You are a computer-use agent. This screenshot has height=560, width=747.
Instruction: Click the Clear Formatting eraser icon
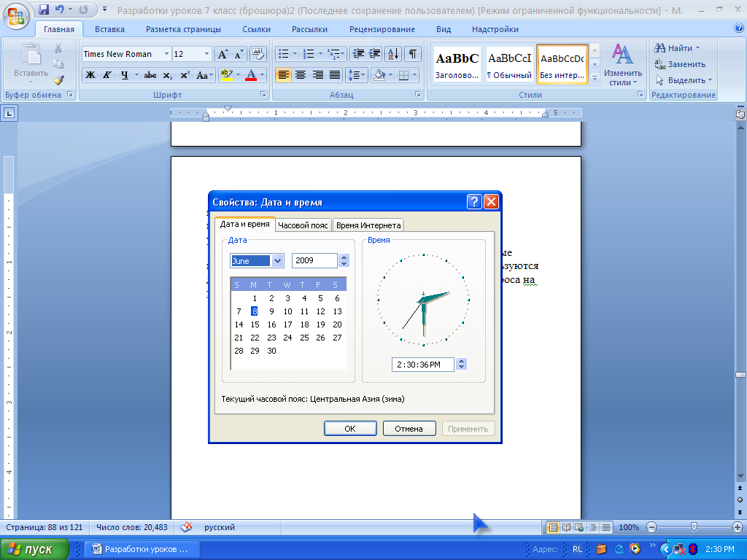pyautogui.click(x=258, y=54)
